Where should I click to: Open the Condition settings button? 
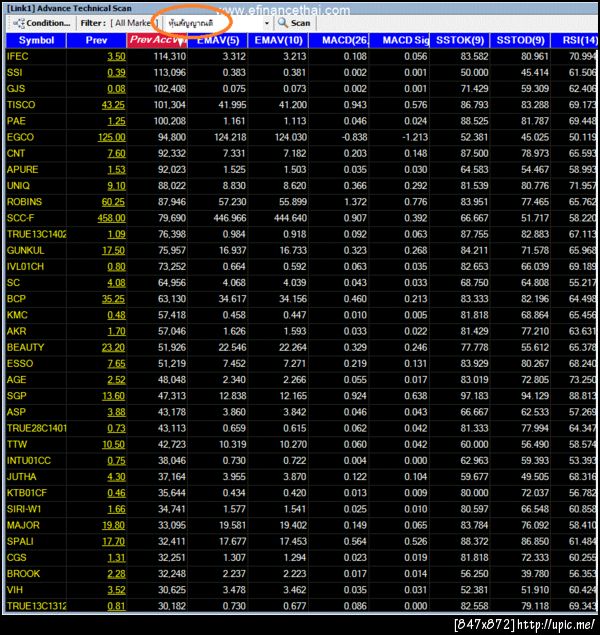pyautogui.click(x=41, y=23)
